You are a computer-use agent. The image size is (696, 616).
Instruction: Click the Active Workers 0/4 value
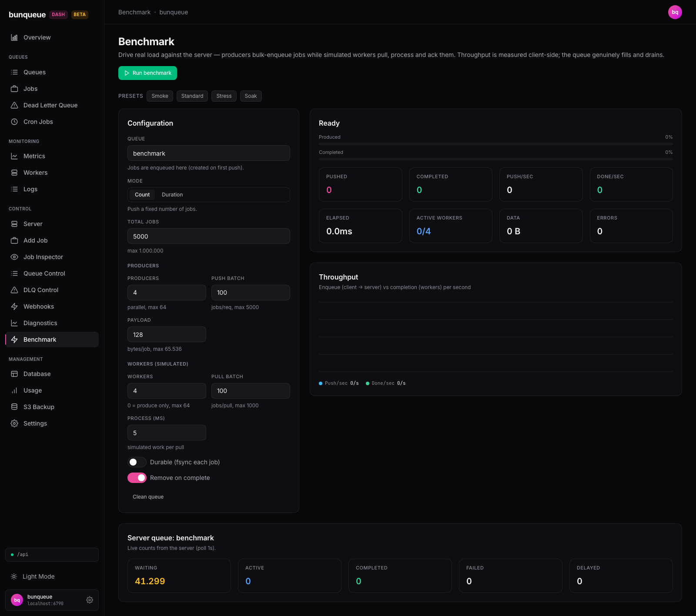424,231
